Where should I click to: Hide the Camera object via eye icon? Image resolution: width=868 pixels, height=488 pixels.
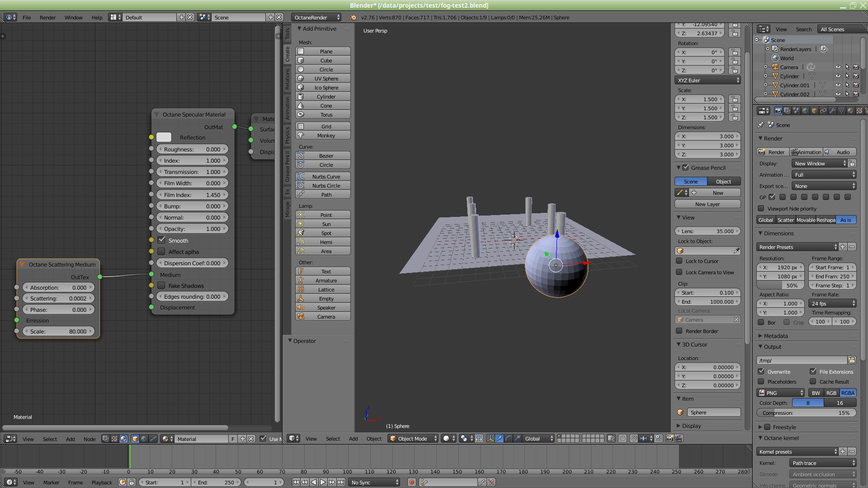click(838, 67)
